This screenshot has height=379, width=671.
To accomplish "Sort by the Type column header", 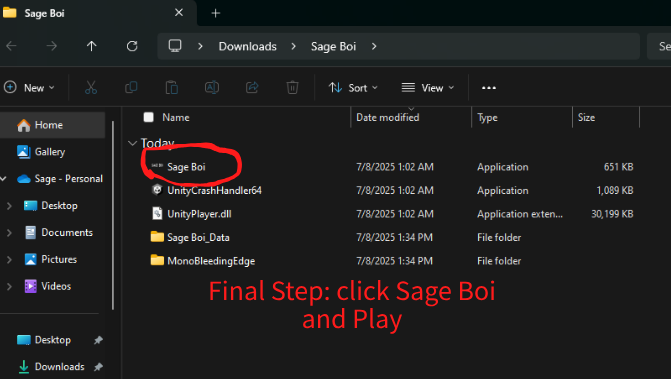I will click(487, 118).
